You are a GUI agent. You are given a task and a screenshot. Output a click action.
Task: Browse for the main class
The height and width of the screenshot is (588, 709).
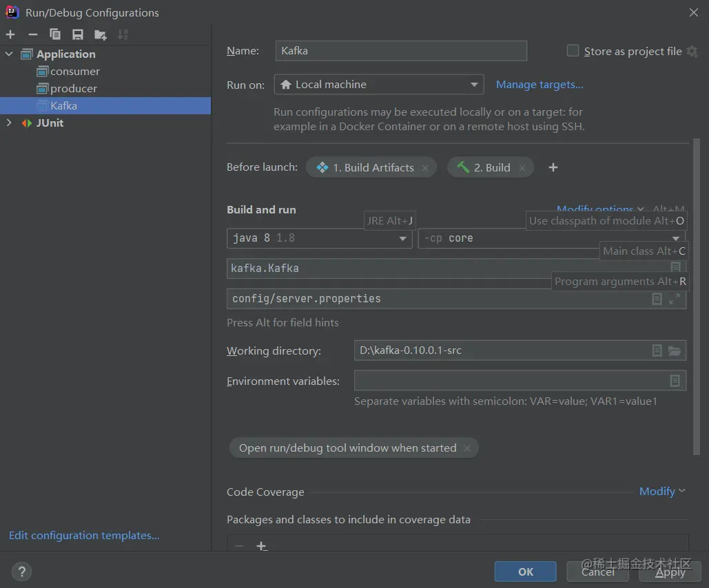(675, 266)
